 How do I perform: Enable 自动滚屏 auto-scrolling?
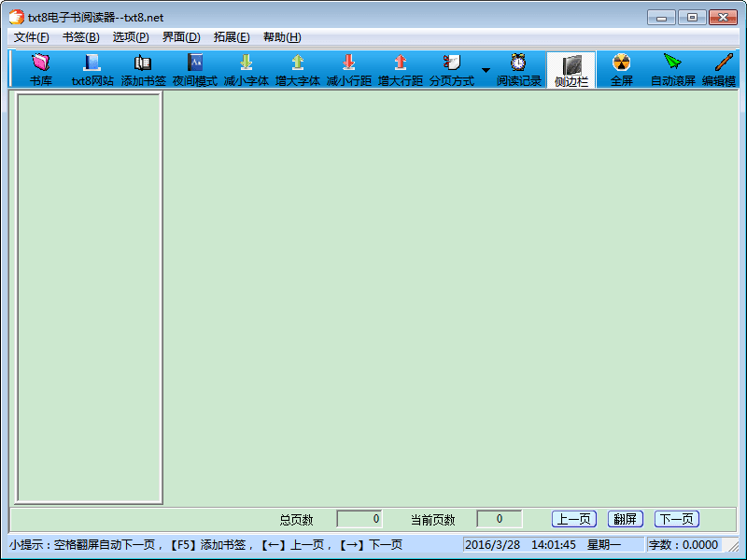click(674, 69)
